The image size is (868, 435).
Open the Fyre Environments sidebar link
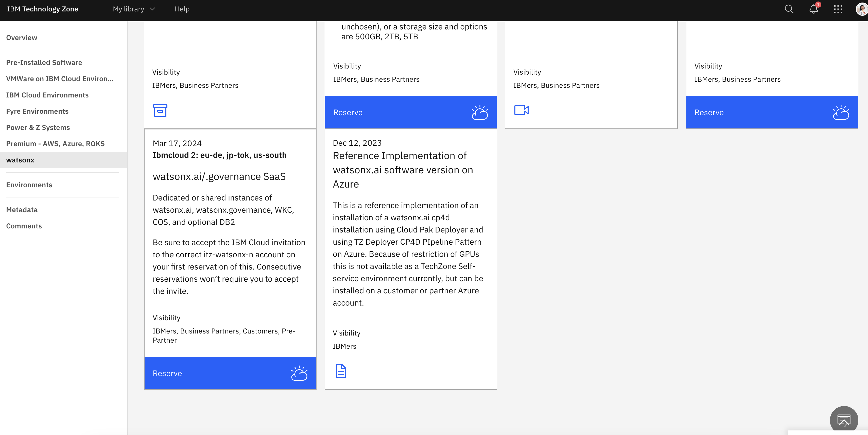click(37, 111)
